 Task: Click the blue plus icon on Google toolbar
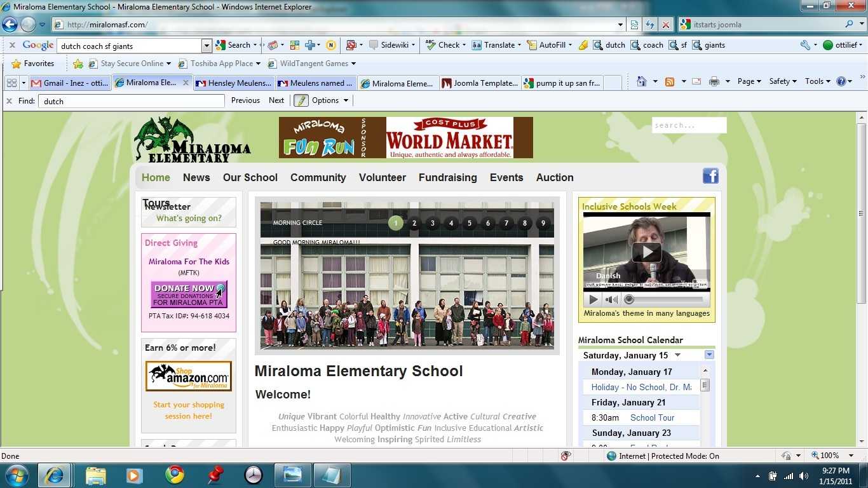pos(311,45)
